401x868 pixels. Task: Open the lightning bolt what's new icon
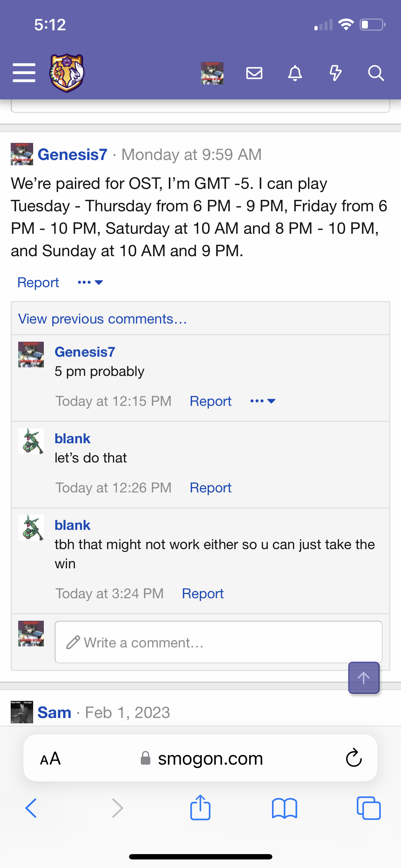335,73
